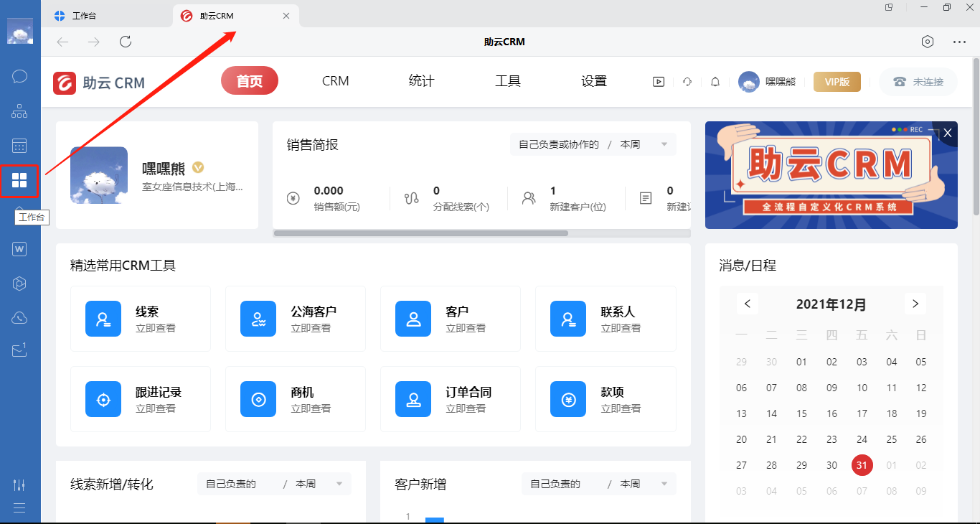Click the VIP版 button
Screen dimensions: 980x524
click(837, 82)
